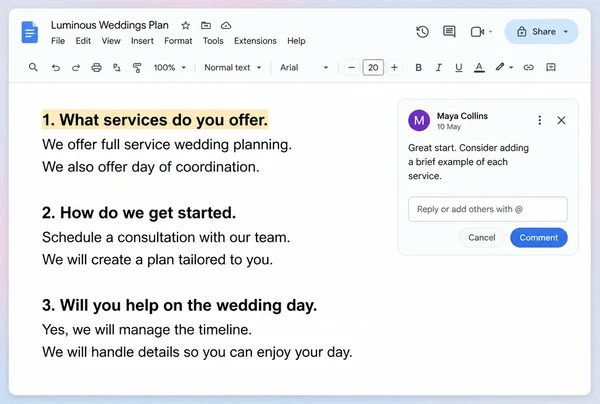Viewport: 600px width, 404px height.
Task: Show all comments icon in header
Action: [449, 32]
